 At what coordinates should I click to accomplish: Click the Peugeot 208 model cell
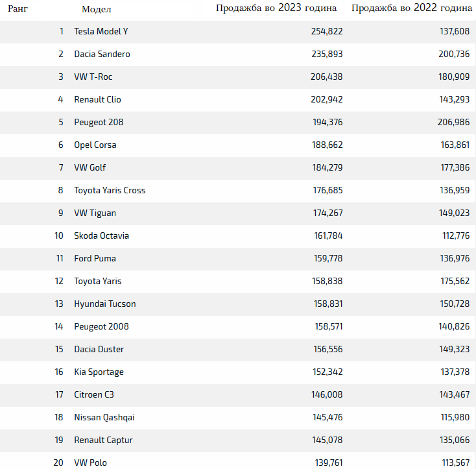click(x=99, y=123)
